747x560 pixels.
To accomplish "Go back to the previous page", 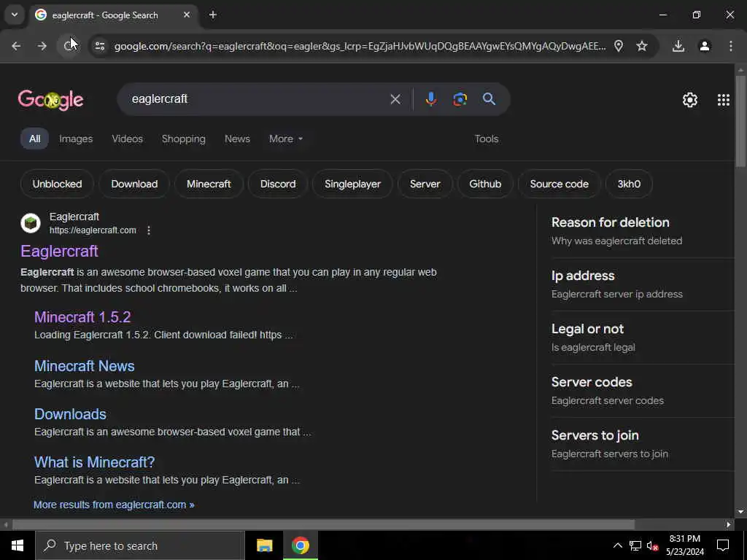I will pyautogui.click(x=16, y=46).
